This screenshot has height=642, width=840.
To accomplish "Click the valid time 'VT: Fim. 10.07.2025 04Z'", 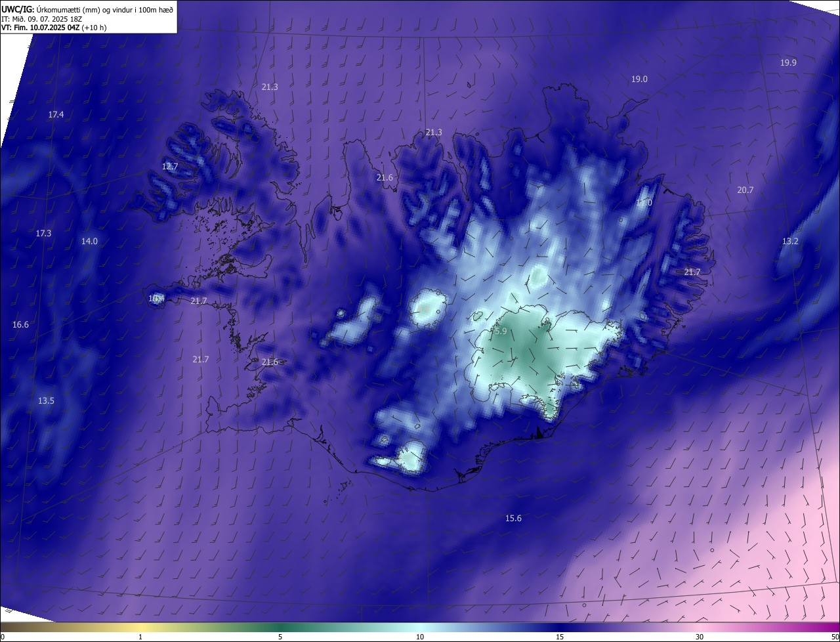I will click(39, 28).
